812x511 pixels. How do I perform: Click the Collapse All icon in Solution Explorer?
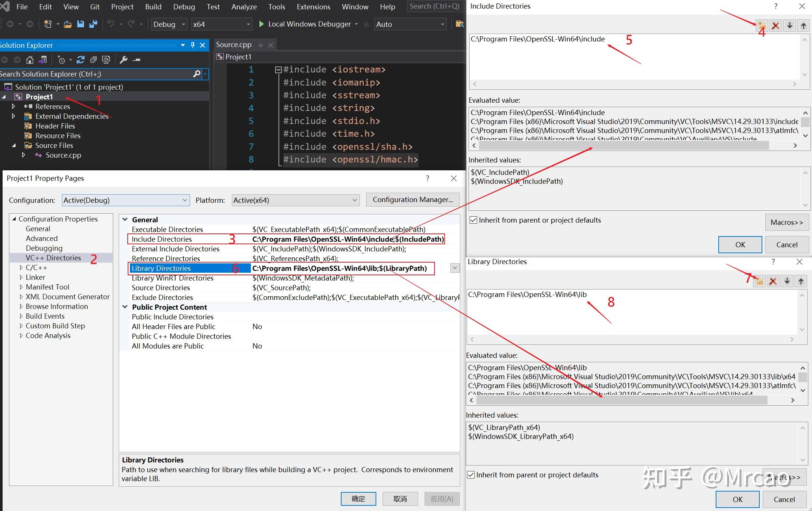pyautogui.click(x=93, y=60)
